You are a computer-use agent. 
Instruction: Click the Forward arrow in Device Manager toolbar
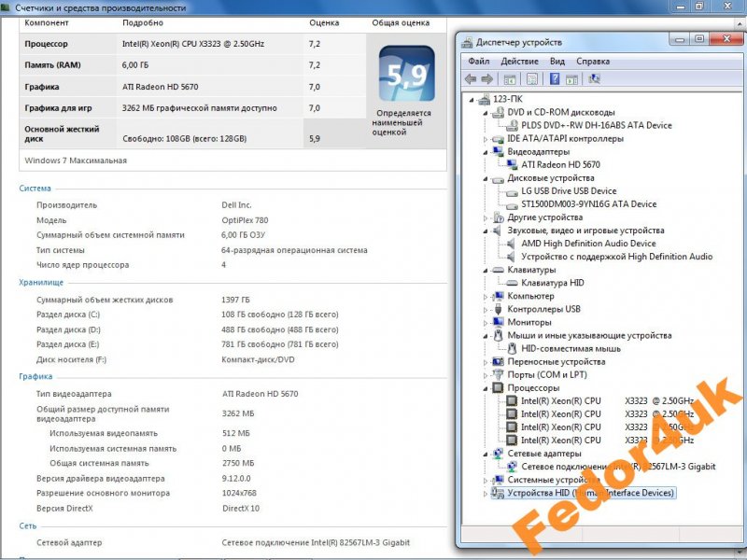click(x=486, y=79)
